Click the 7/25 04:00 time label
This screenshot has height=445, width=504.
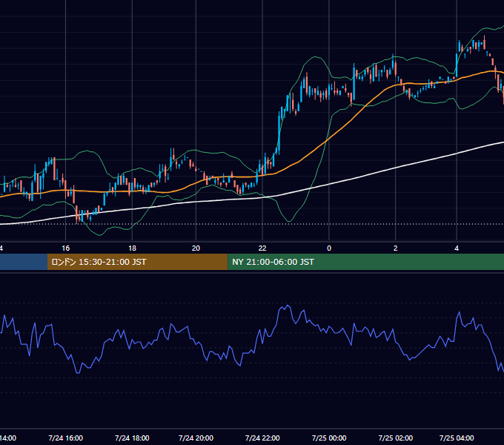[457, 438]
